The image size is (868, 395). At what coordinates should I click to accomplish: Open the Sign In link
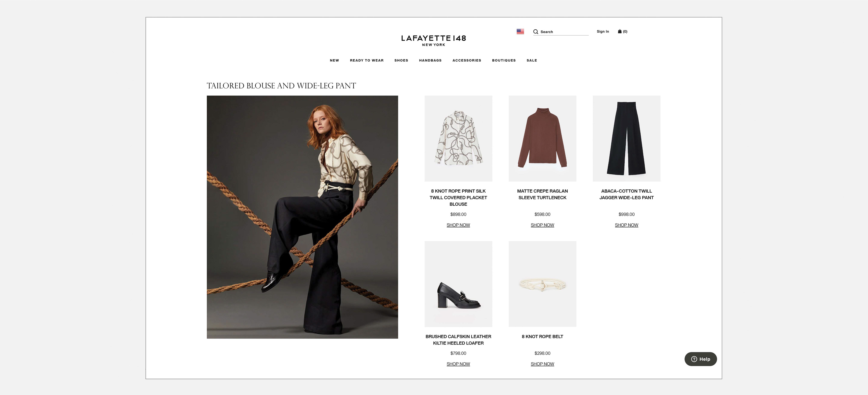coord(603,31)
